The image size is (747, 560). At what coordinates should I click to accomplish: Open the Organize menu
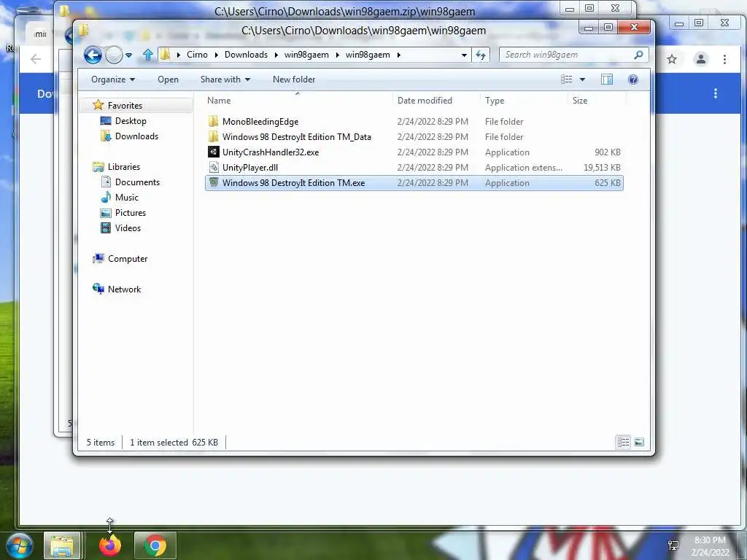(113, 79)
